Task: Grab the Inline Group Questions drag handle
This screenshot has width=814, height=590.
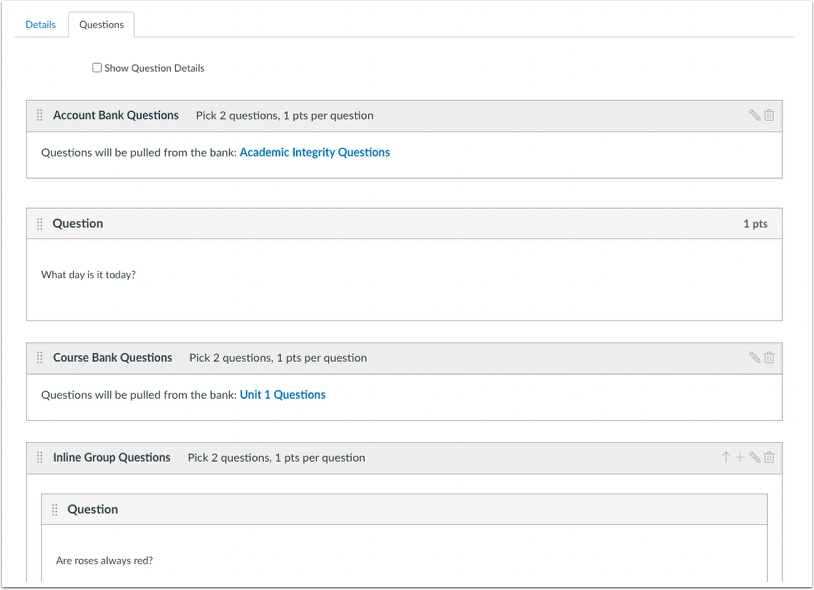Action: [39, 457]
